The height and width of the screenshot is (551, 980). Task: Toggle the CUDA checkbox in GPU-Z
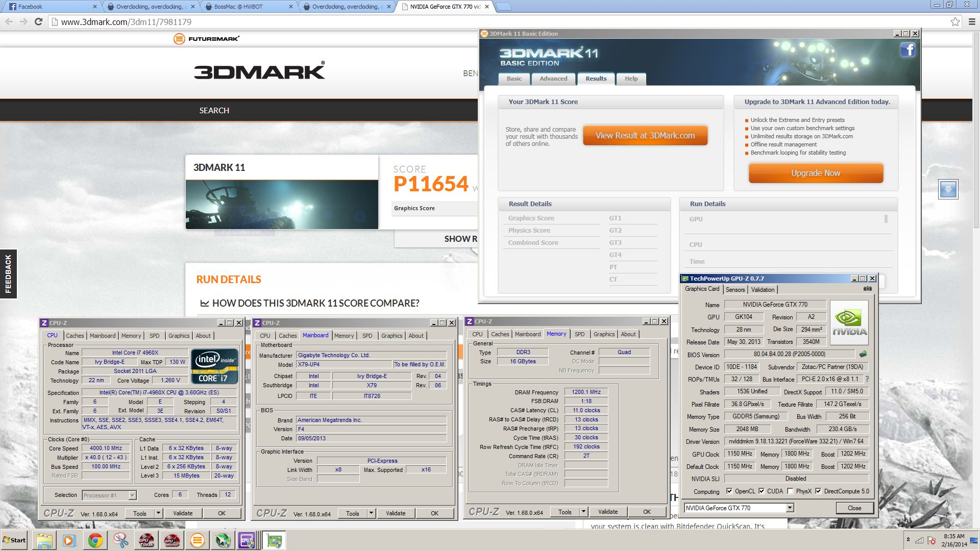tap(762, 491)
